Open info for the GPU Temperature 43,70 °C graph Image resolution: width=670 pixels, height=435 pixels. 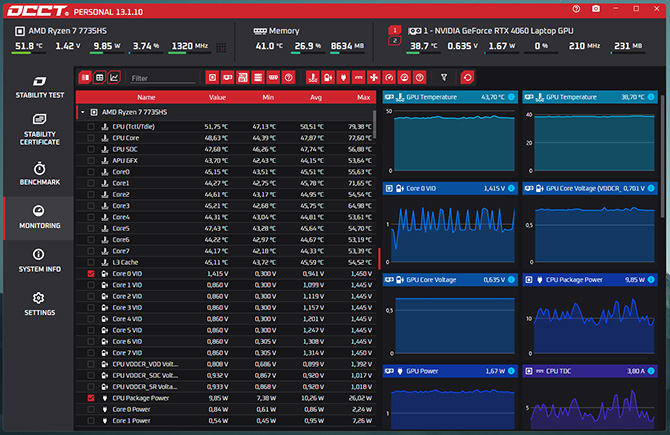click(x=511, y=97)
